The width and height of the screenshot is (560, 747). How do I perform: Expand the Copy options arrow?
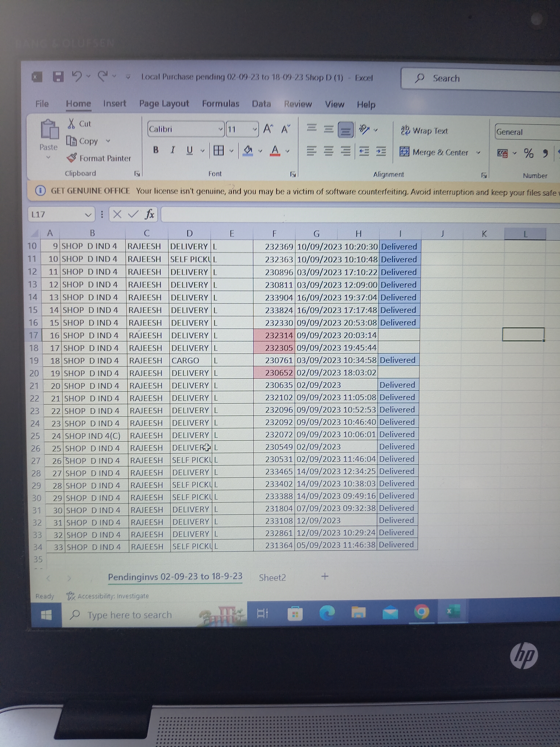point(108,141)
